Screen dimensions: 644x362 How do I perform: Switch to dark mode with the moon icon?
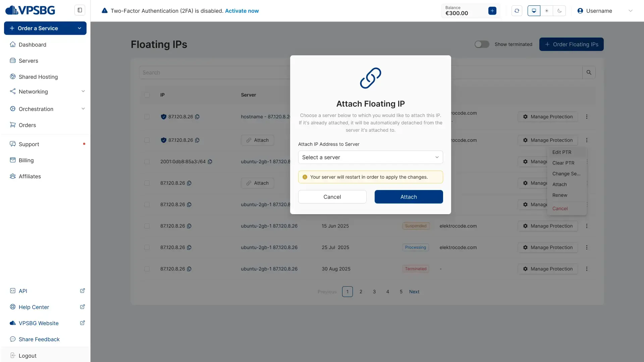click(559, 11)
